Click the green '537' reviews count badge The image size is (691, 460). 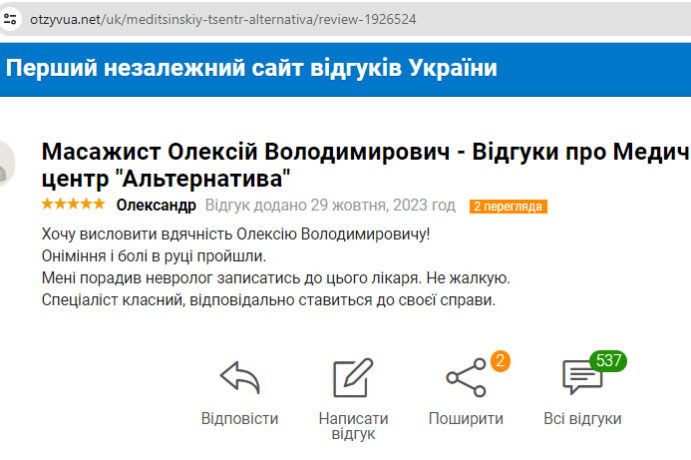point(607,360)
